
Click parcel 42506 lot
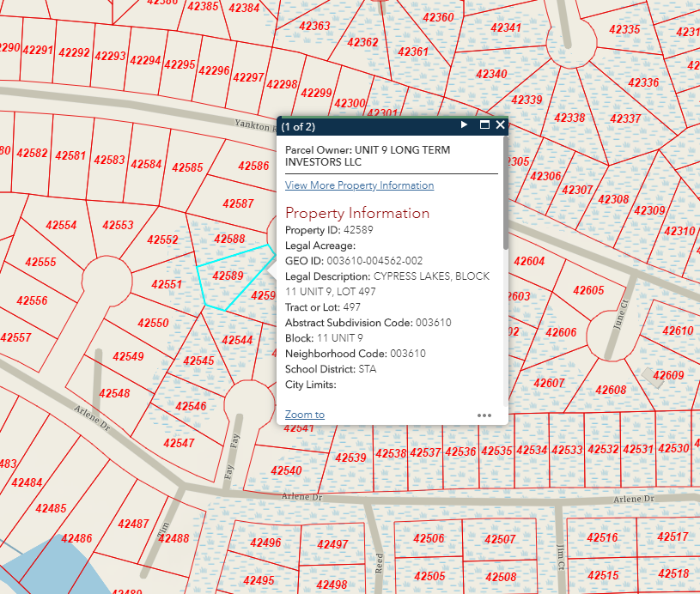tap(429, 539)
